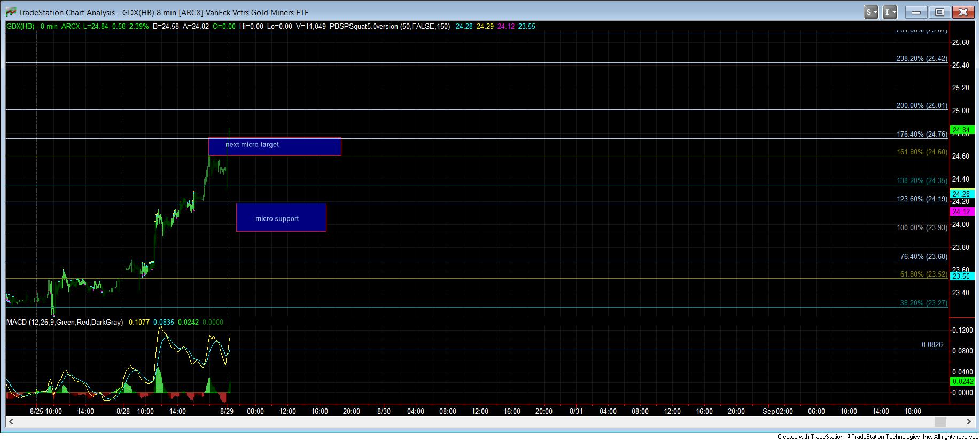This screenshot has width=980, height=440.
Task: Click the 8/30 date label on time axis
Action: (x=384, y=411)
